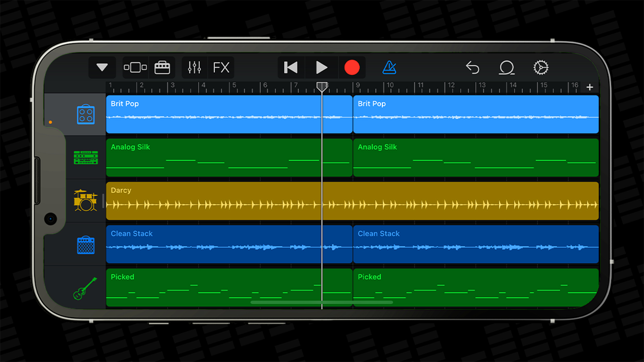The image size is (644, 362).
Task: Tap bar 1 on the ruler
Action: click(x=110, y=85)
